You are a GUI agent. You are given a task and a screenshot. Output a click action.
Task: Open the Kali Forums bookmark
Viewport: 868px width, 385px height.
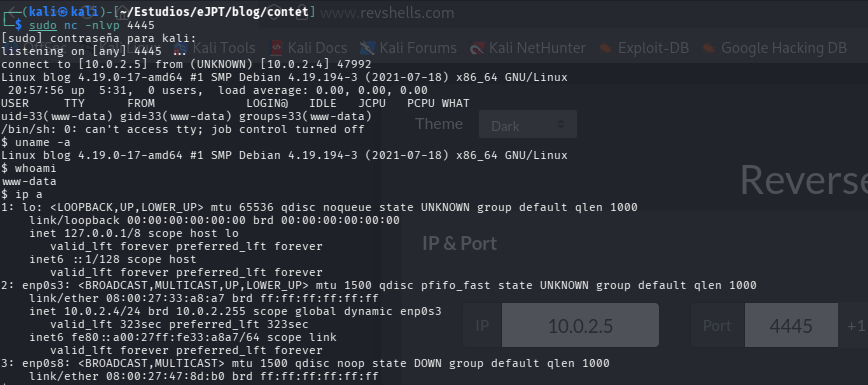(408, 48)
